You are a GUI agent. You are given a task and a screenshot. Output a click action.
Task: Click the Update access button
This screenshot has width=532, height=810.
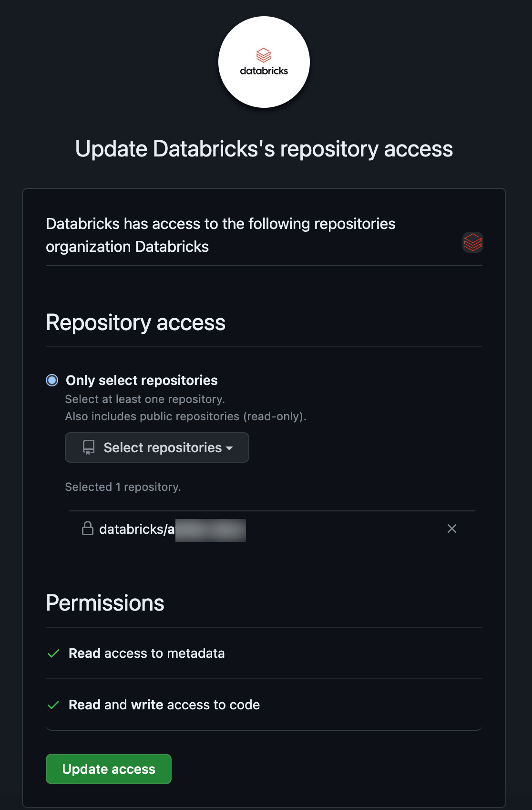[109, 769]
